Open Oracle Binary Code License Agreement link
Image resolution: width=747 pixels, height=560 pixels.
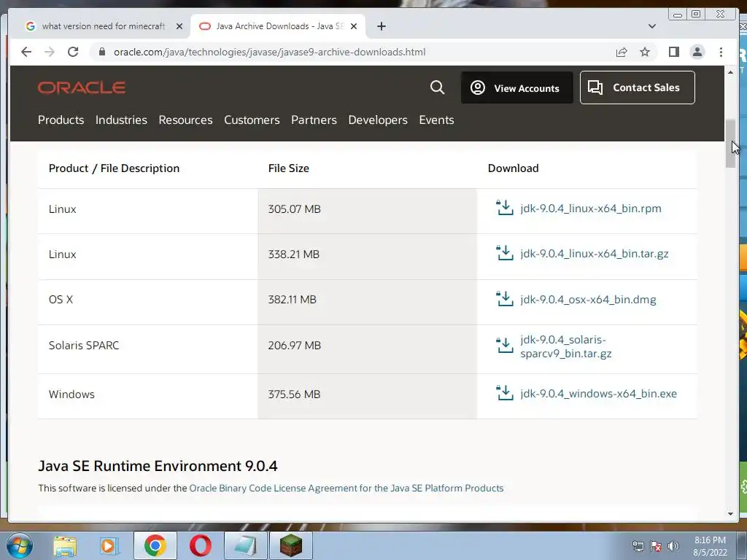pos(347,488)
